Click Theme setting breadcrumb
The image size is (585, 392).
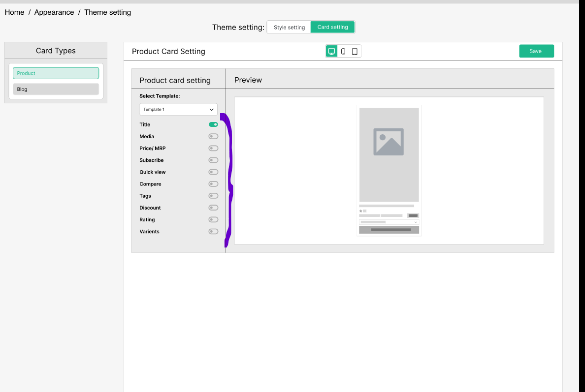coord(107,12)
